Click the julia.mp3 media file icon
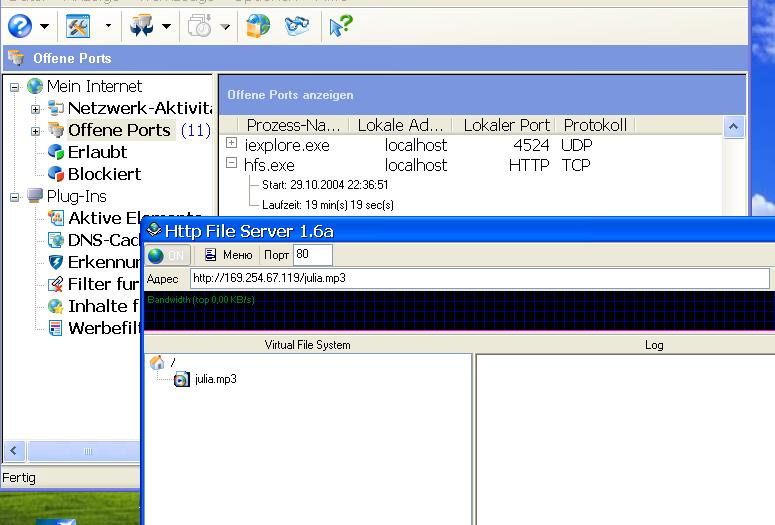The image size is (775, 525). point(181,379)
